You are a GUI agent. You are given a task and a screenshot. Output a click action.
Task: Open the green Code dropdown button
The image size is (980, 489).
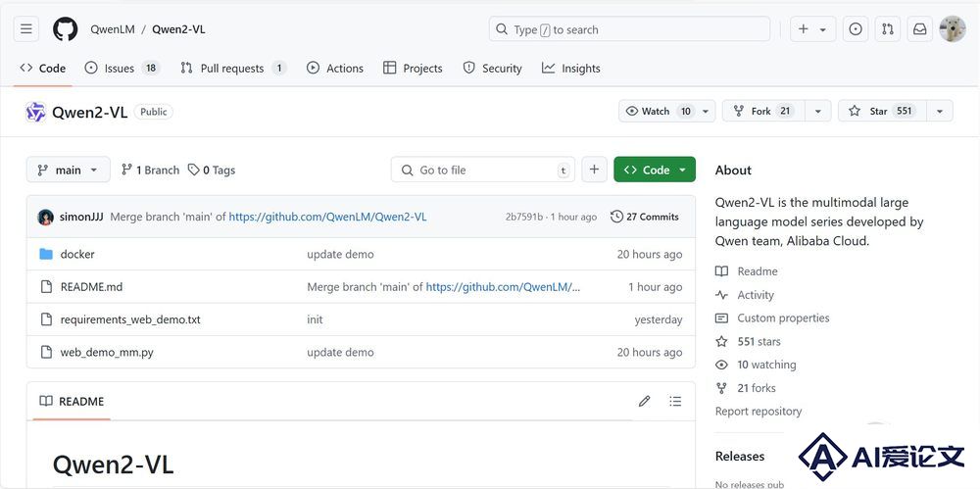click(x=655, y=170)
